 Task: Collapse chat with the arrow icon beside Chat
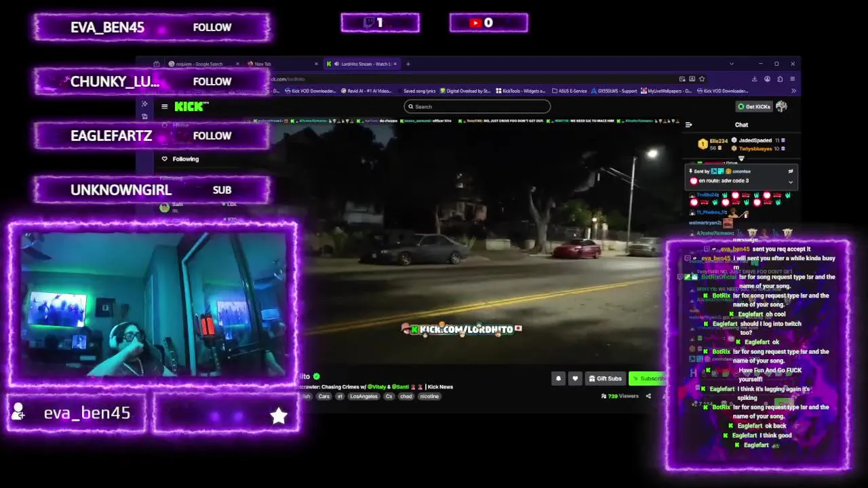click(688, 125)
